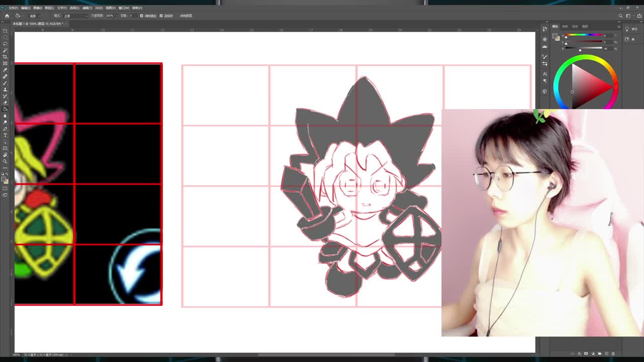Select the Blur tool

[x=5, y=115]
